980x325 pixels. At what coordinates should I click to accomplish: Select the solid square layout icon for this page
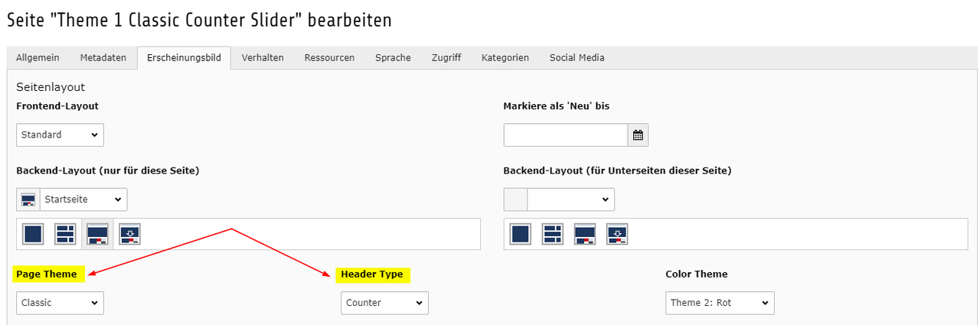[x=33, y=234]
